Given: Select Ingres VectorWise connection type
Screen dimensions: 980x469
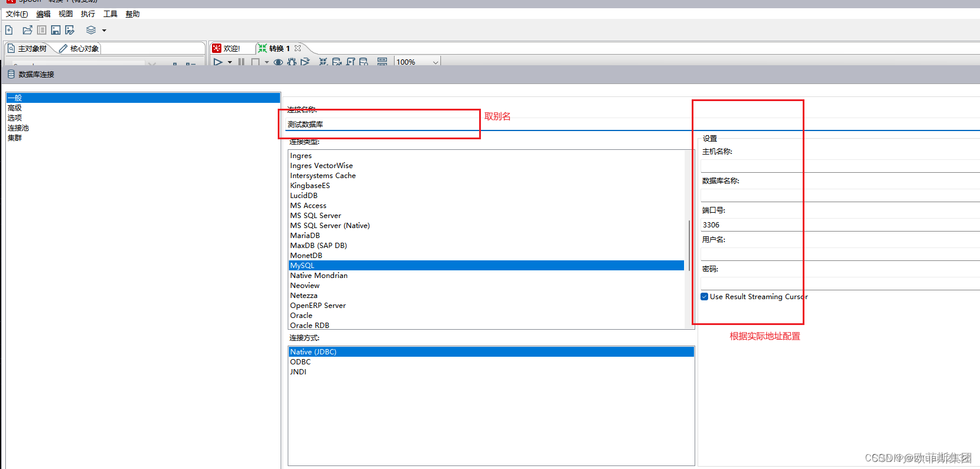Looking at the screenshot, I should (x=321, y=166).
